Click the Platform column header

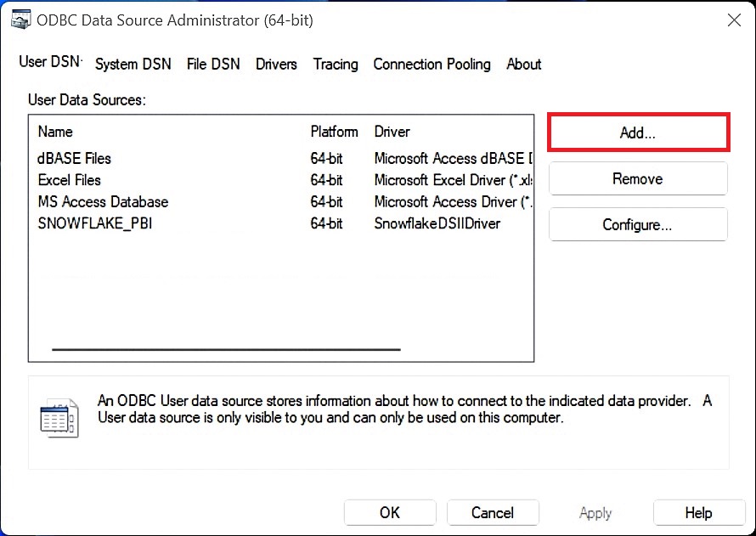click(x=334, y=132)
